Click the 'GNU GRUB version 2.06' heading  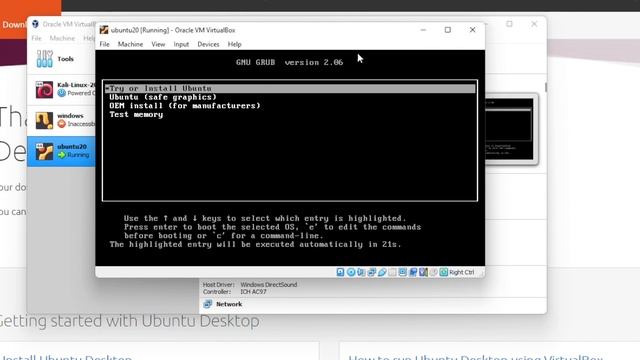tap(289, 62)
